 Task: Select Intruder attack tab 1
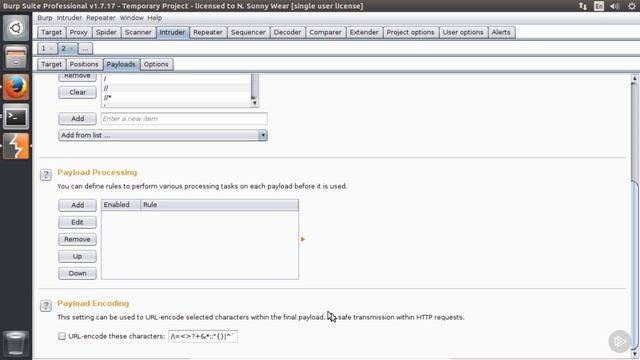44,49
